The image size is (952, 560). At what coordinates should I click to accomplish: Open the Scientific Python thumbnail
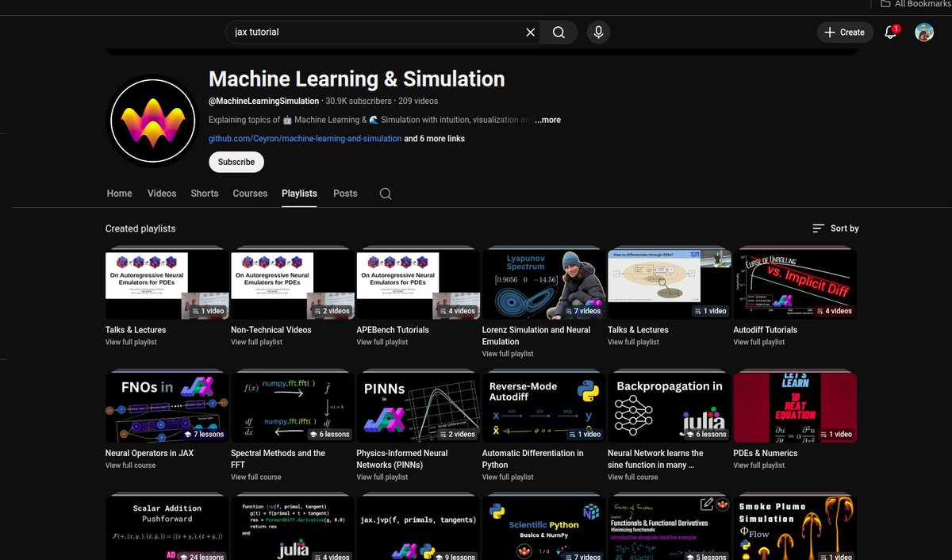(x=543, y=528)
